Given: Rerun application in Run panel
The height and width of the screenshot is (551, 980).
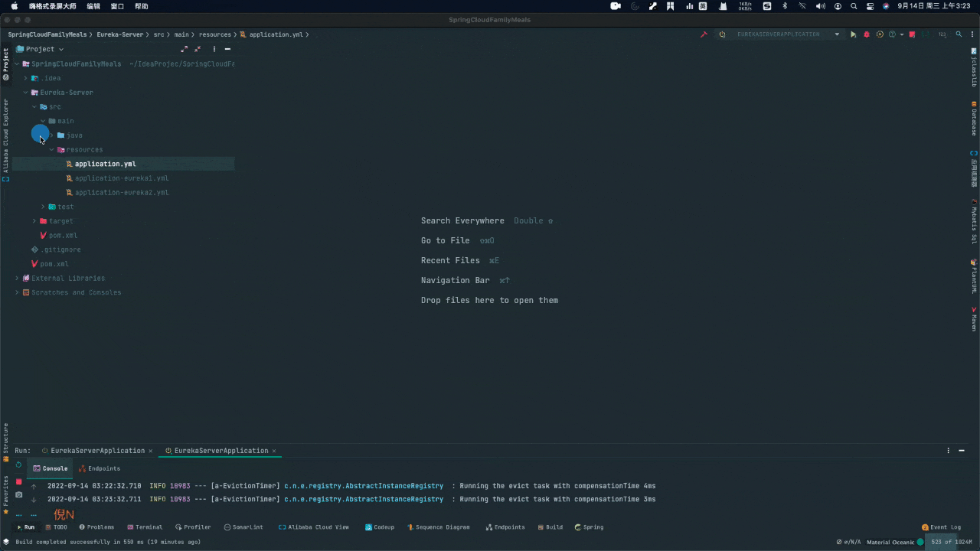Looking at the screenshot, I should coord(19,465).
